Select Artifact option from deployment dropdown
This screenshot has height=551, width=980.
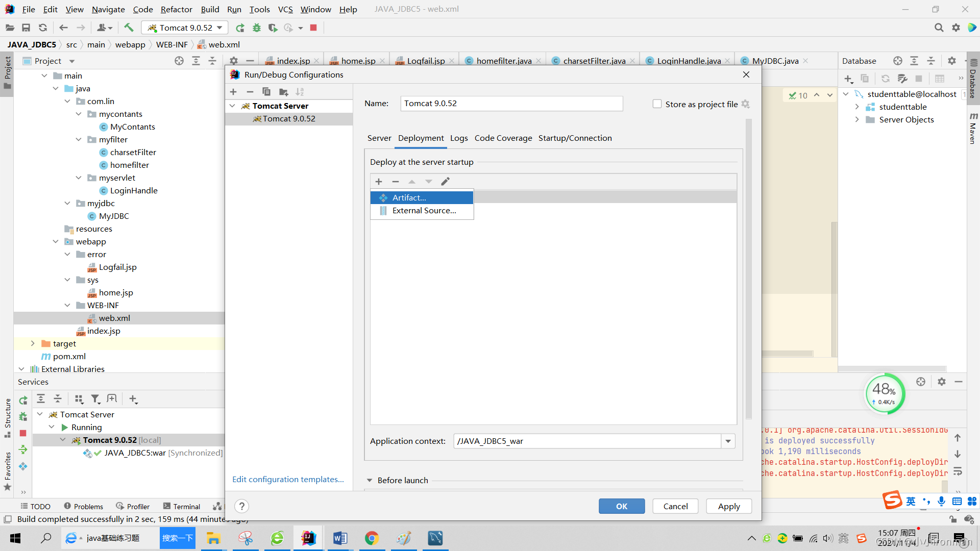click(409, 197)
